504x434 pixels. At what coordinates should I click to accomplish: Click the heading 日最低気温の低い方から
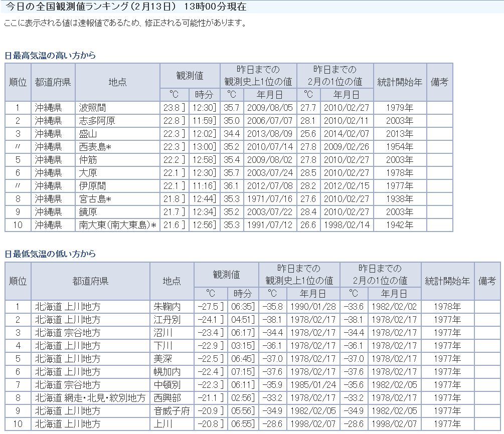point(50,254)
